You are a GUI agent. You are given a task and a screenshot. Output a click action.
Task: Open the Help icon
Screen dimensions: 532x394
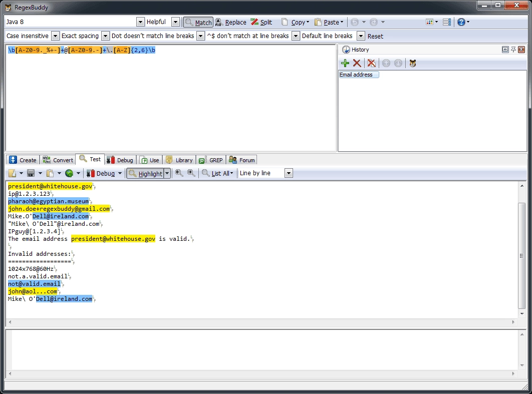pos(461,22)
